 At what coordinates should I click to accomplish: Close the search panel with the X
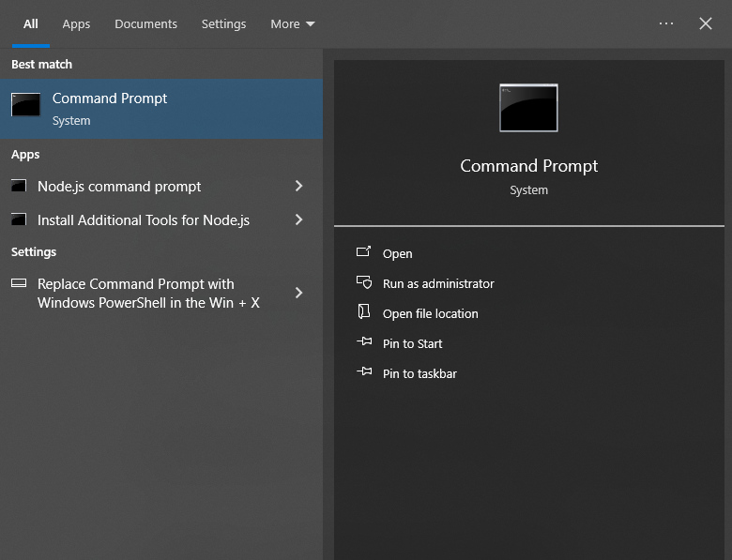pyautogui.click(x=706, y=24)
